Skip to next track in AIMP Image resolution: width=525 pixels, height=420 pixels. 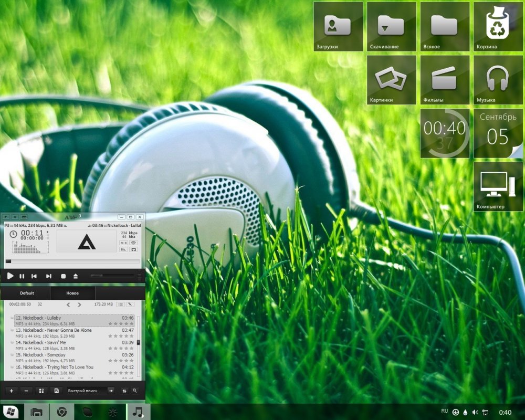[48, 276]
